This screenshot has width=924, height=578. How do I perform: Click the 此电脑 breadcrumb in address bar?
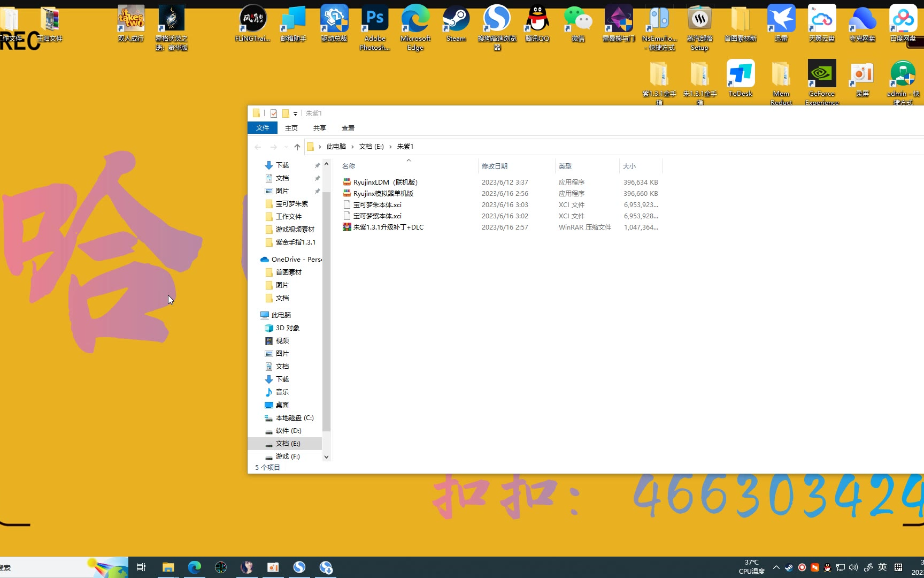tap(336, 147)
